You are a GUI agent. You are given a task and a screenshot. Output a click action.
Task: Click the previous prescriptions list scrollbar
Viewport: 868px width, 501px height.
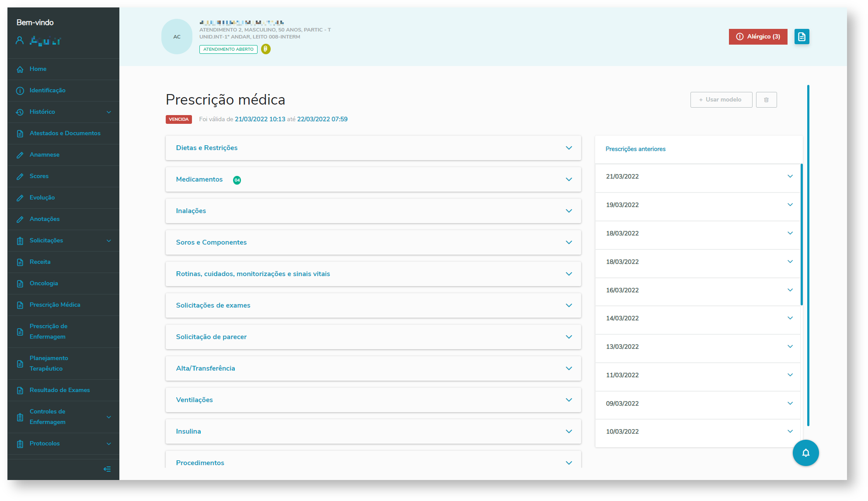click(x=802, y=235)
